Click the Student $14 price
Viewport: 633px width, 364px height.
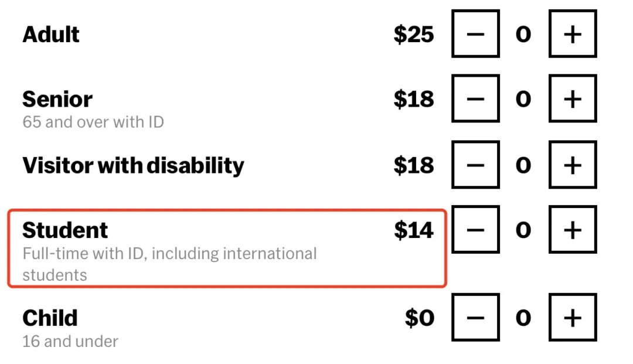(414, 230)
